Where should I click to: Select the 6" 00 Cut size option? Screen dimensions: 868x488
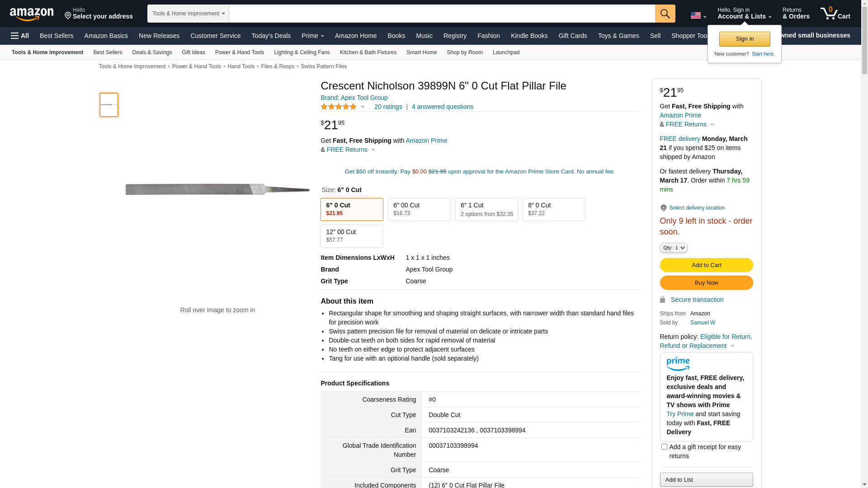point(419,209)
